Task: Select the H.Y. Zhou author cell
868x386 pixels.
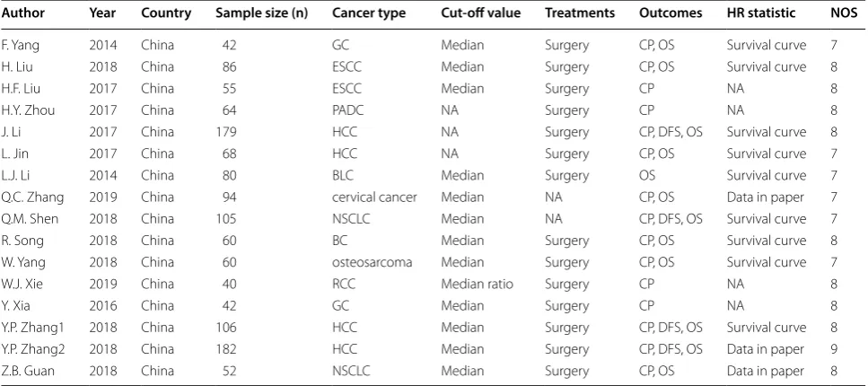Action: [x=28, y=110]
